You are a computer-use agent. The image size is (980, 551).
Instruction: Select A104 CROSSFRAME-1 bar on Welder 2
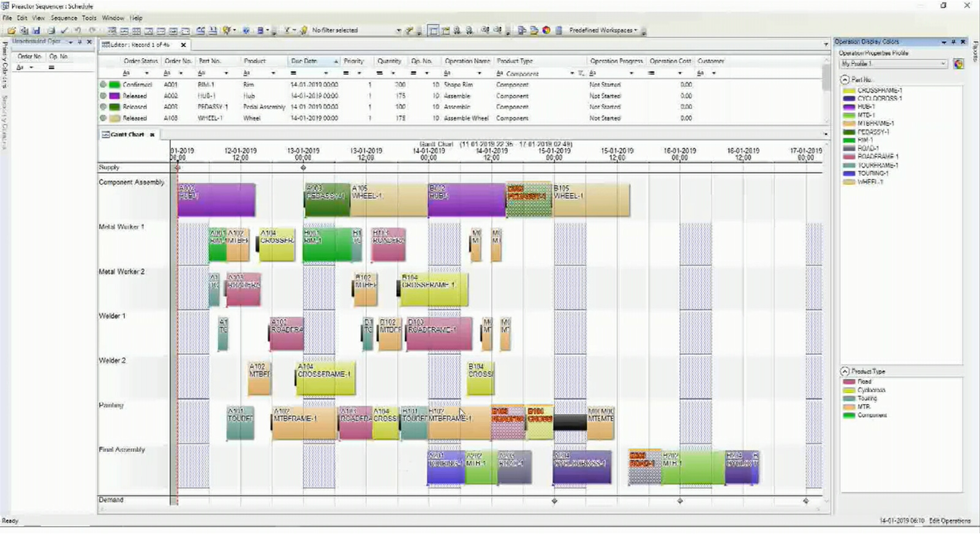click(x=325, y=378)
